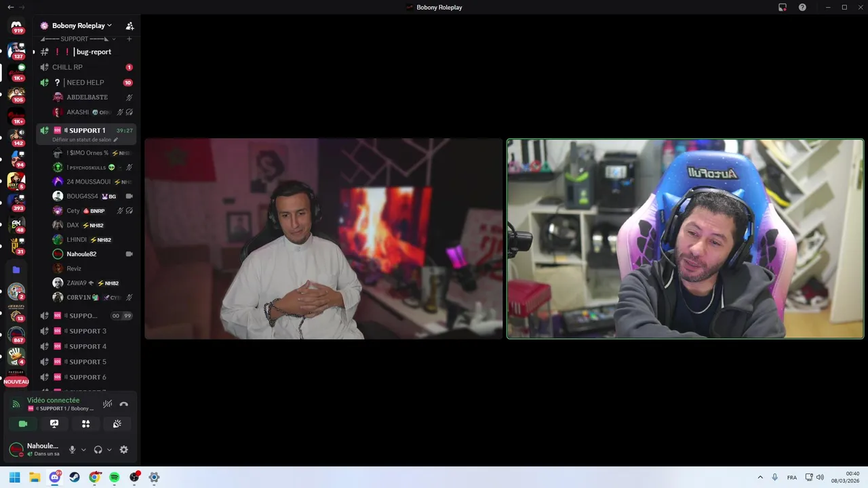Select user DAX in voice list
This screenshot has height=488, width=868.
(94, 225)
